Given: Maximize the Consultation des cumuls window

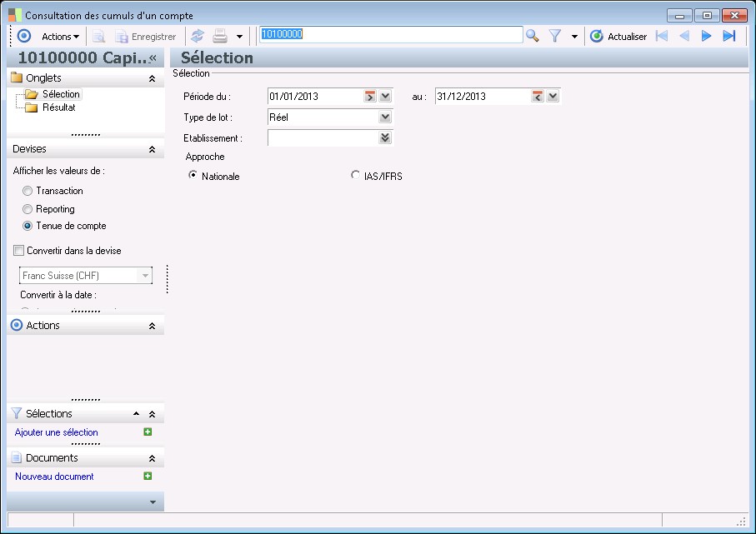Looking at the screenshot, I should 708,16.
